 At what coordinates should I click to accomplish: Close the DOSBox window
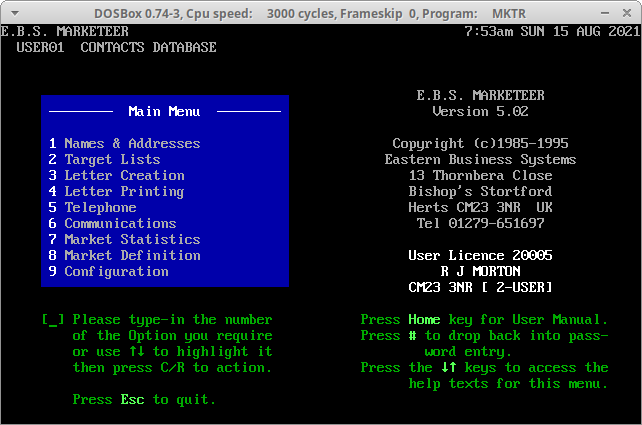626,13
